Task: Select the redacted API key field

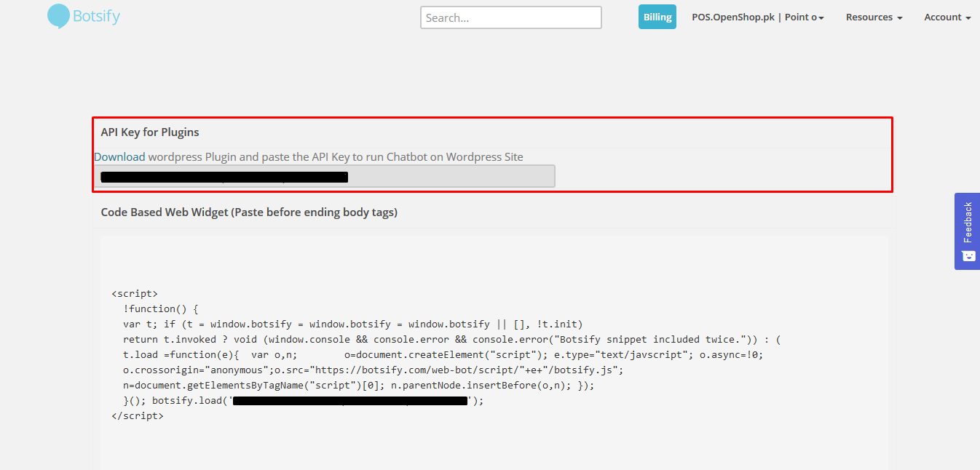Action: tap(325, 176)
